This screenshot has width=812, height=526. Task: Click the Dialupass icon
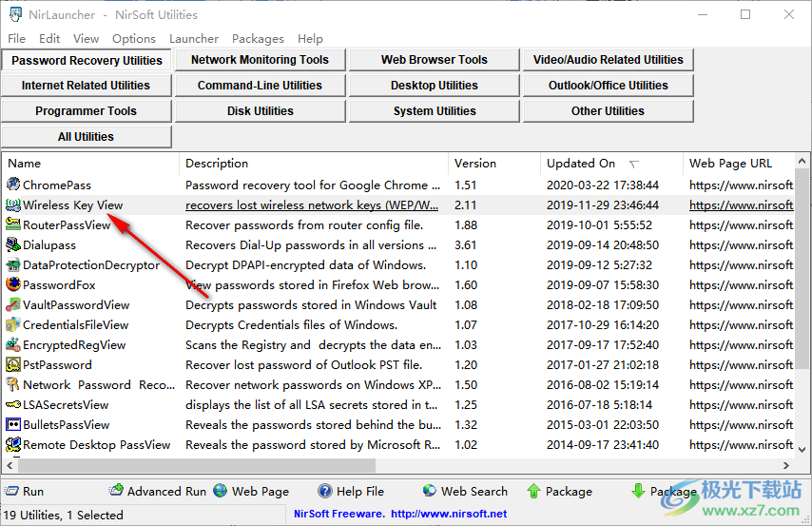13,244
